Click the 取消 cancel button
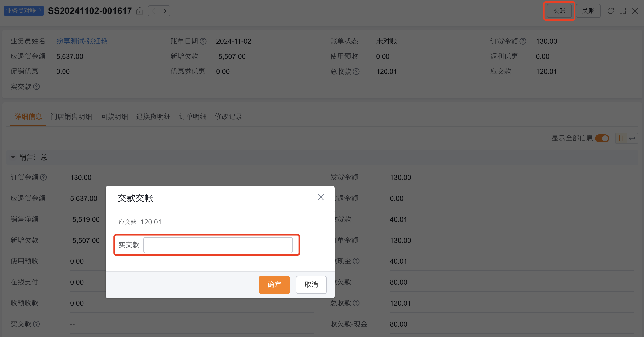Screen dimensions: 644x337 point(311,284)
